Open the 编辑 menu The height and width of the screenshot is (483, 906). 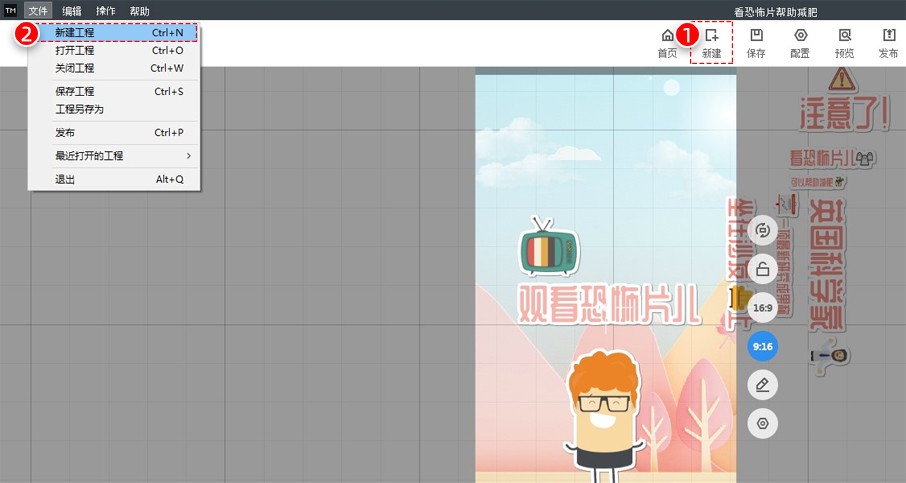72,10
